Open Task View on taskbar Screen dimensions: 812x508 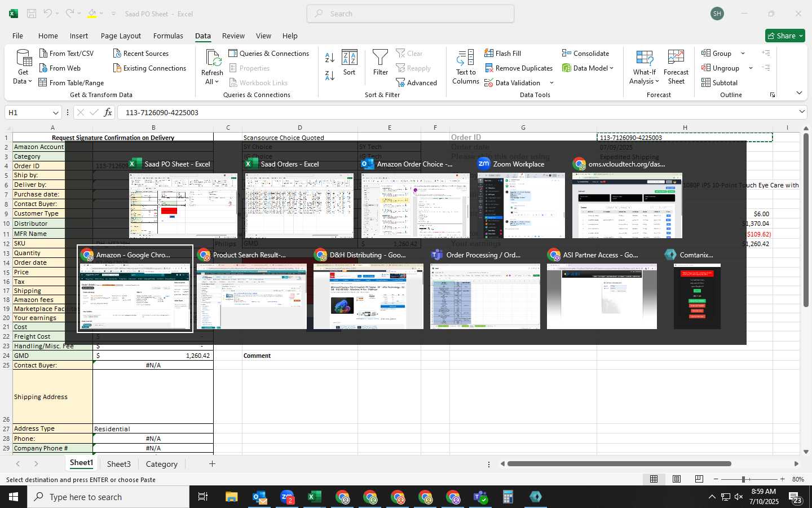(x=203, y=497)
